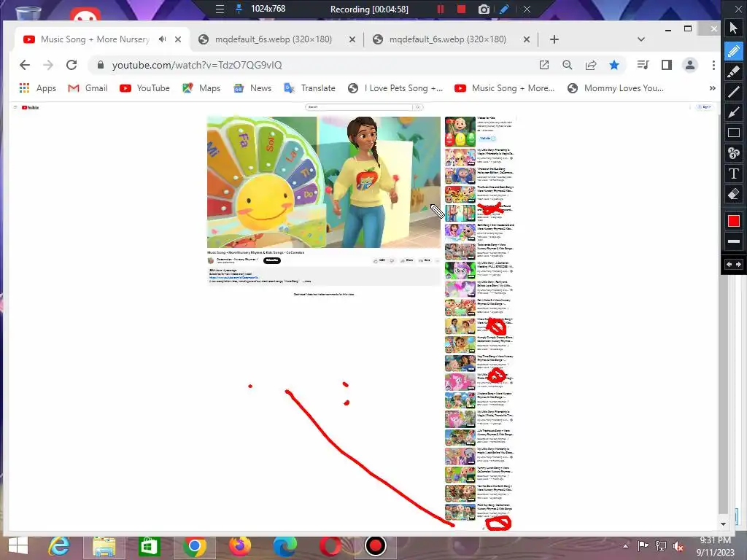The width and height of the screenshot is (747, 560).
Task: Select the eraser tool
Action: tap(734, 194)
